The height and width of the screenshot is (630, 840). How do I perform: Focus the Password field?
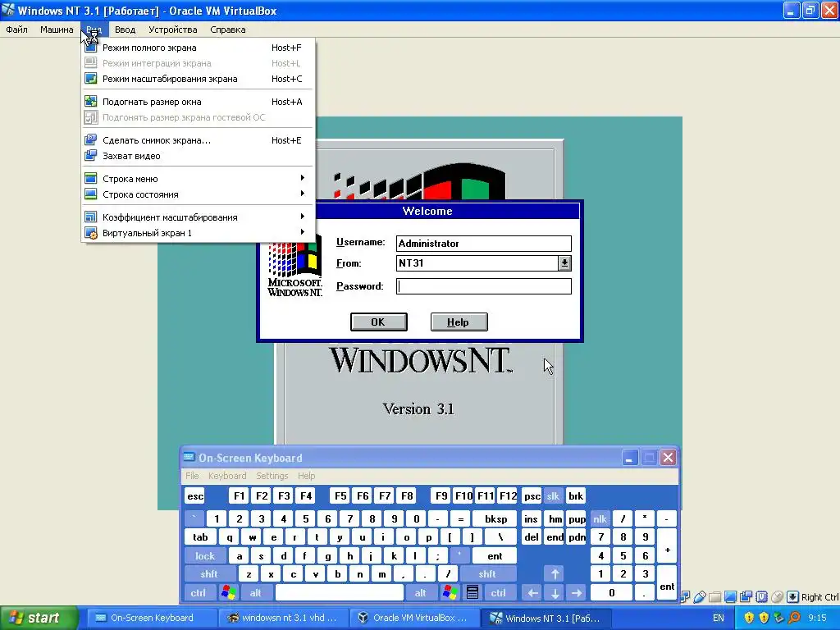(484, 286)
